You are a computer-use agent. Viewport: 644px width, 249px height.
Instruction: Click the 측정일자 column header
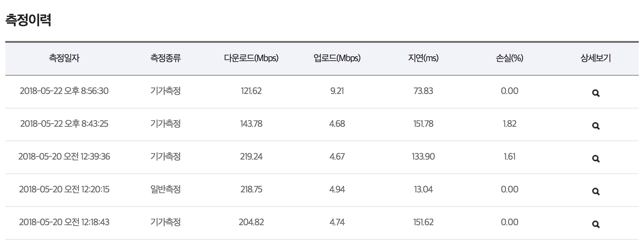pyautogui.click(x=64, y=58)
